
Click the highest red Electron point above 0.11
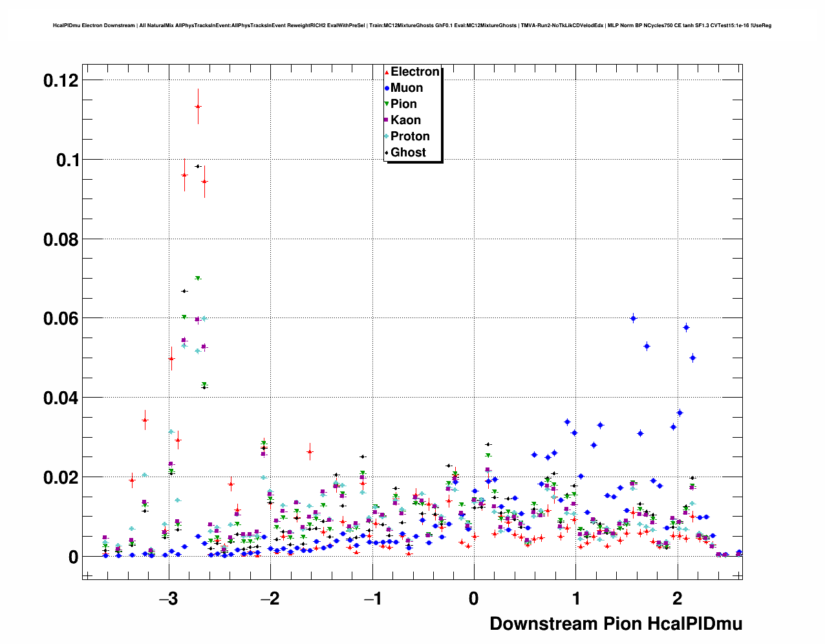198,107
